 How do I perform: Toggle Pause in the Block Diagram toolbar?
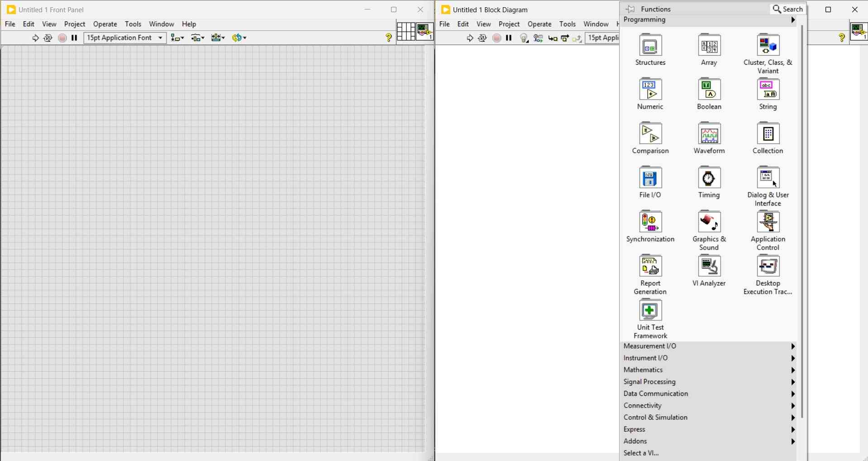[509, 38]
